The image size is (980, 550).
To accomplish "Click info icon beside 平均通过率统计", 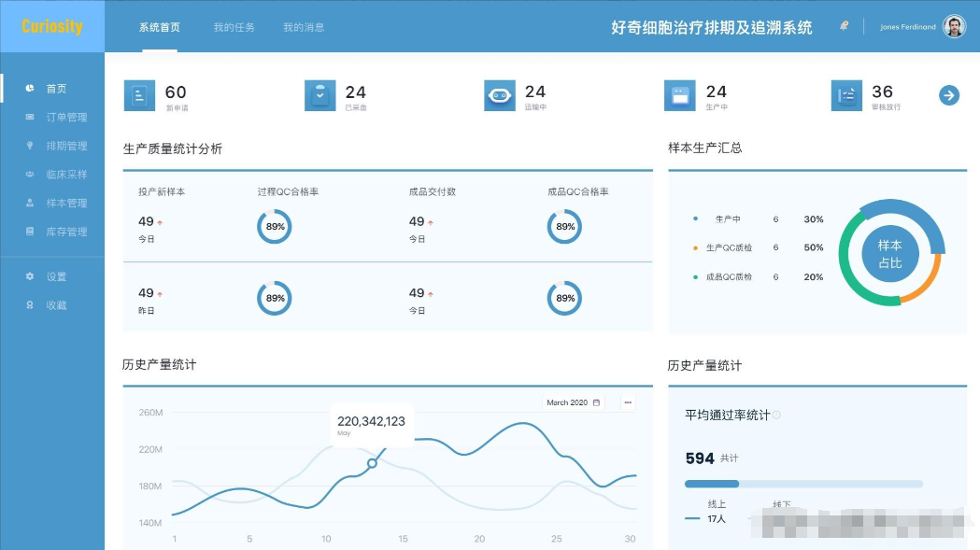I will 776,415.
